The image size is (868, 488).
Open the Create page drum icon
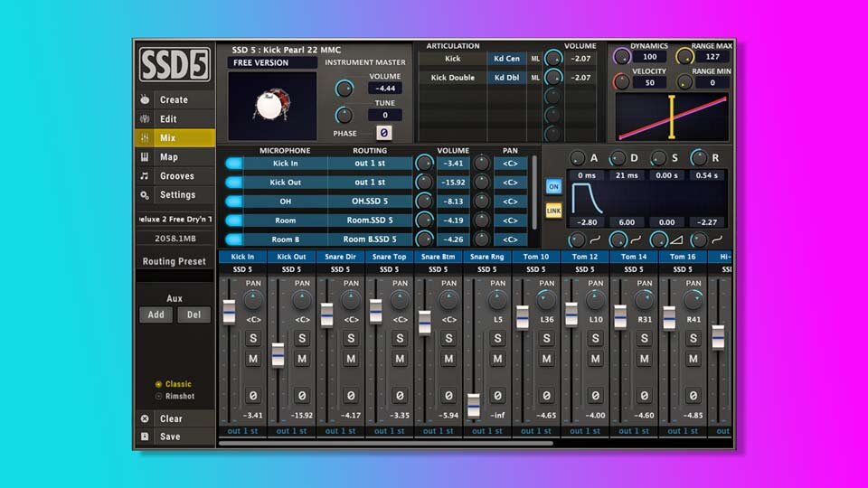145,99
